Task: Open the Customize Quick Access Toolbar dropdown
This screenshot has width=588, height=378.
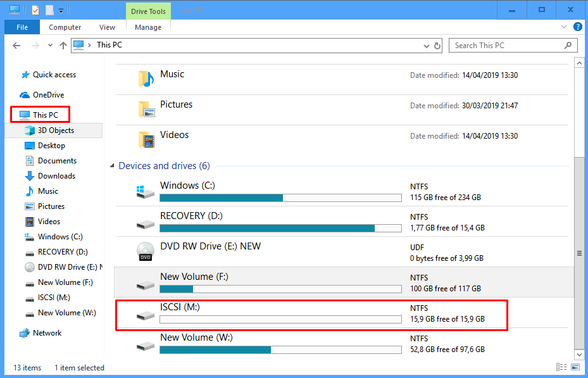Action: [x=61, y=10]
